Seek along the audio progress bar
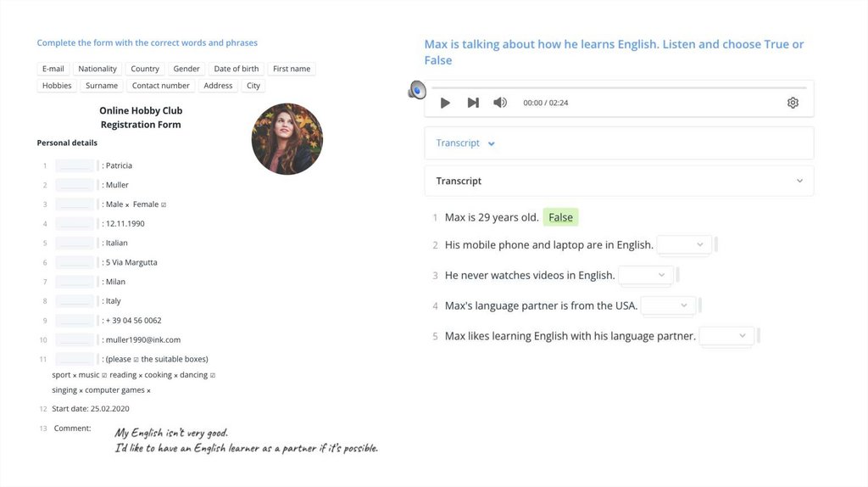The width and height of the screenshot is (868, 487). click(618, 87)
